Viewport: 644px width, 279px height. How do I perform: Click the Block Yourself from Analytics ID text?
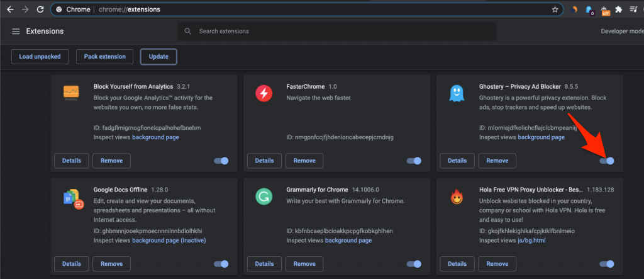[147, 128]
